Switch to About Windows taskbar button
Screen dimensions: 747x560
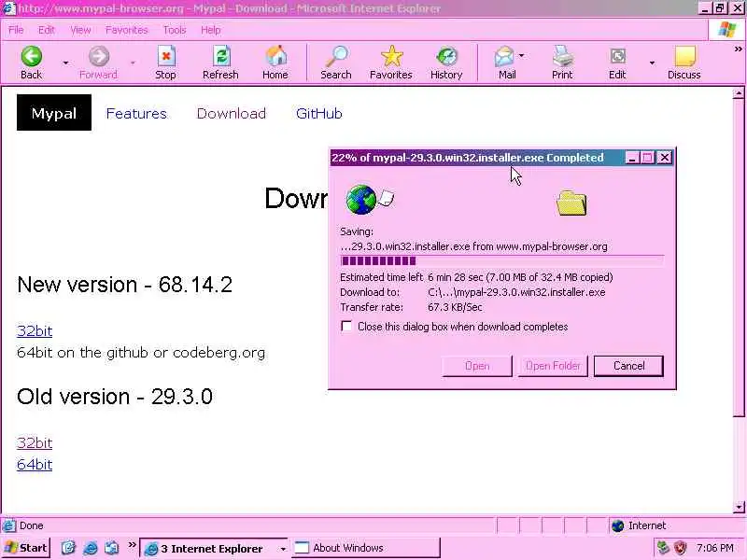click(365, 548)
